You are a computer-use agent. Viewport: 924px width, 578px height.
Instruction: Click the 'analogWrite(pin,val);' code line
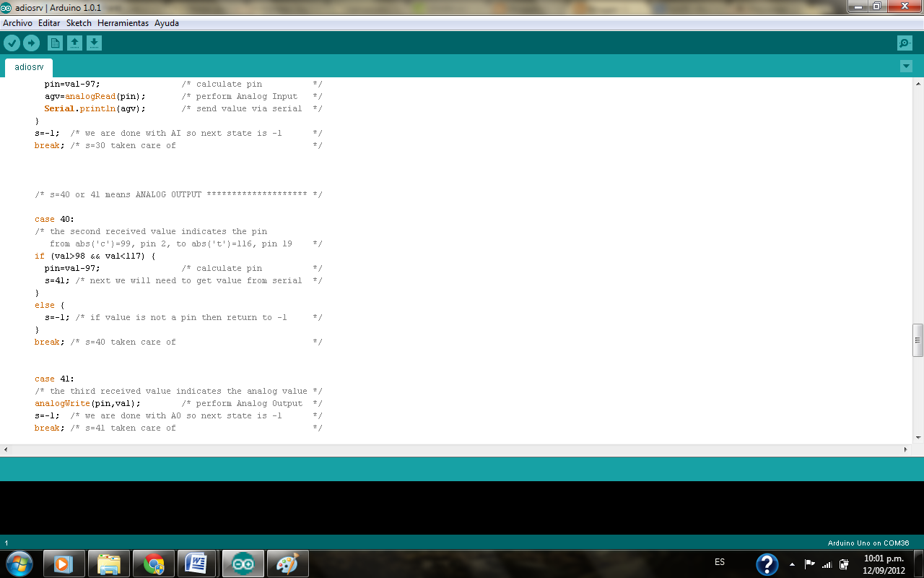[87, 403]
